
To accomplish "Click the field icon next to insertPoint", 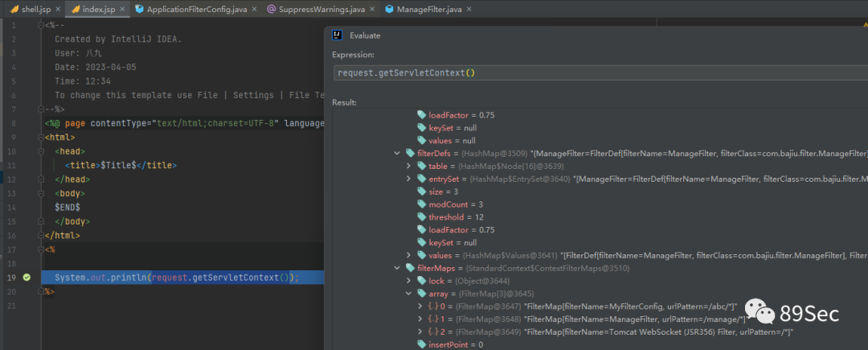I will 422,344.
